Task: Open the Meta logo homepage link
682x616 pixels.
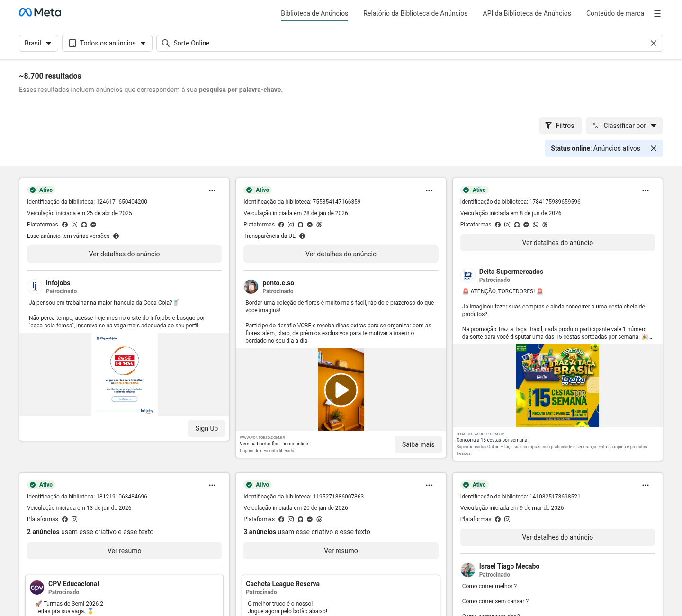Action: 40,12
